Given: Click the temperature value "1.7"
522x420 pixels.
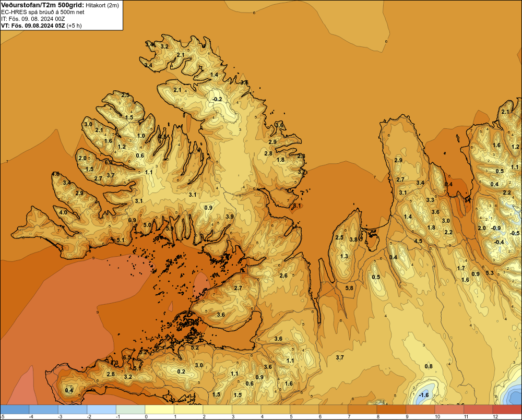Looking at the screenshot, I should pos(461,268).
